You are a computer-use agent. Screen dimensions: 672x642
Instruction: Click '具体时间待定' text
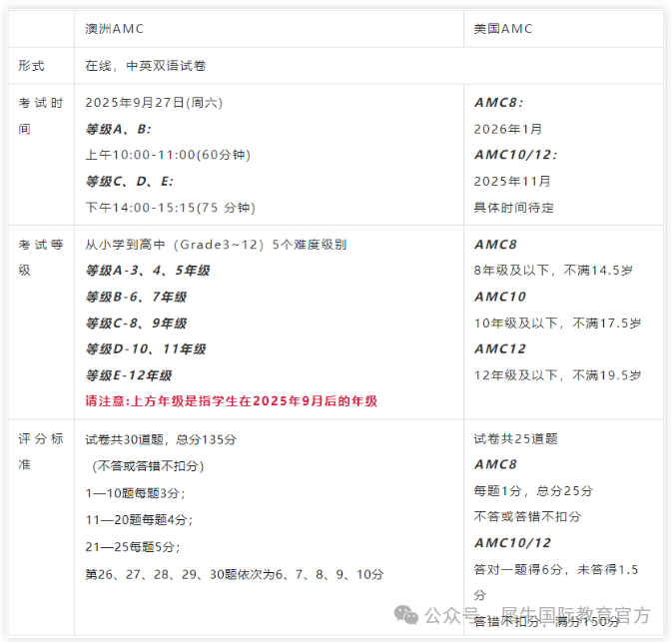514,208
